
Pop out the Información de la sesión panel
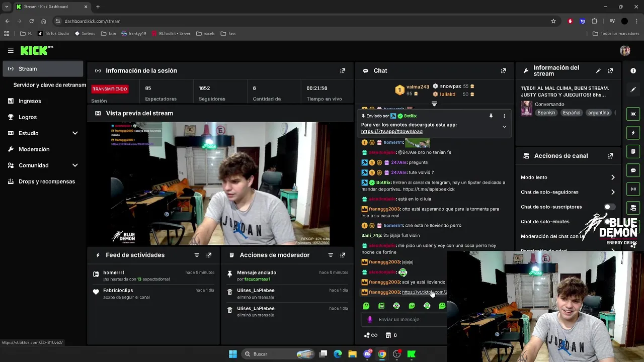tap(343, 71)
